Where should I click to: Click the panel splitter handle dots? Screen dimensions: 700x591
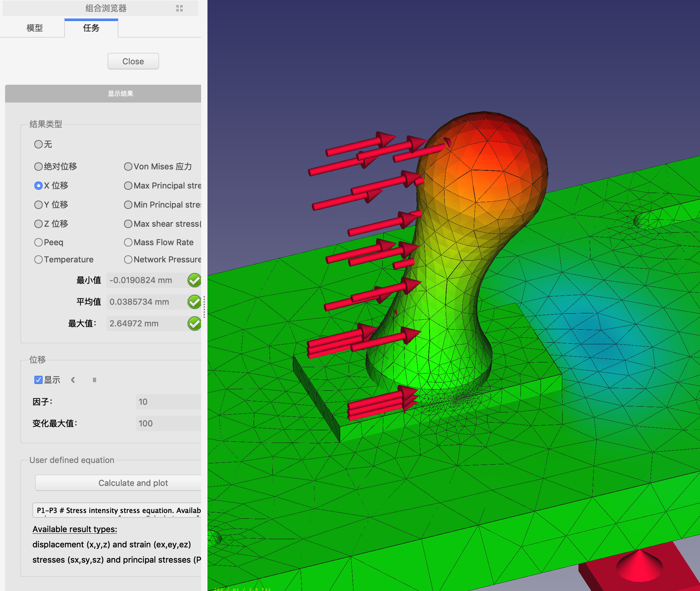[x=204, y=307]
